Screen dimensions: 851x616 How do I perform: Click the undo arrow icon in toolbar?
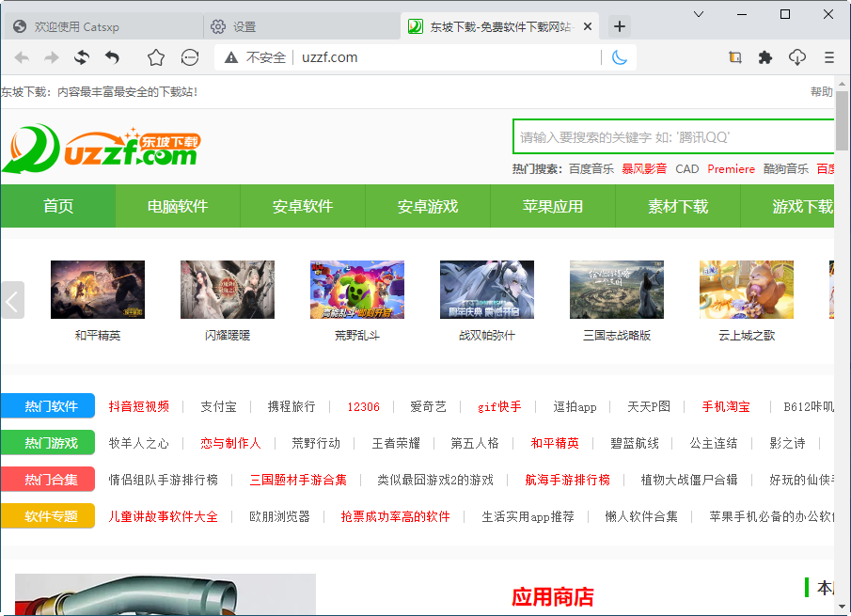click(x=112, y=57)
